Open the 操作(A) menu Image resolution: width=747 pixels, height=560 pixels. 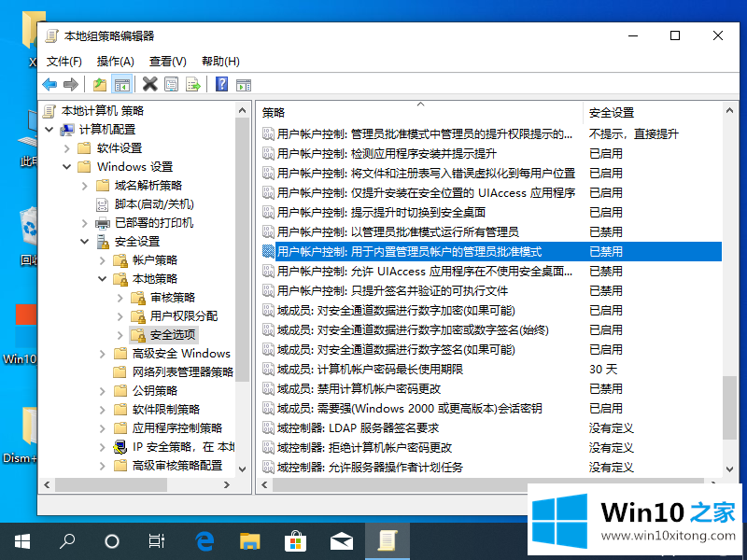[x=115, y=62]
